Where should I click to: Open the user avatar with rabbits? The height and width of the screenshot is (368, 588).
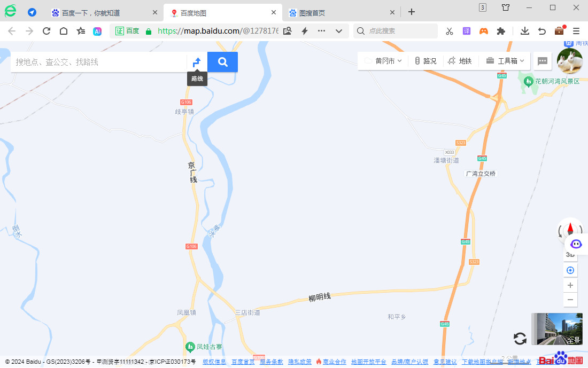pyautogui.click(x=570, y=61)
